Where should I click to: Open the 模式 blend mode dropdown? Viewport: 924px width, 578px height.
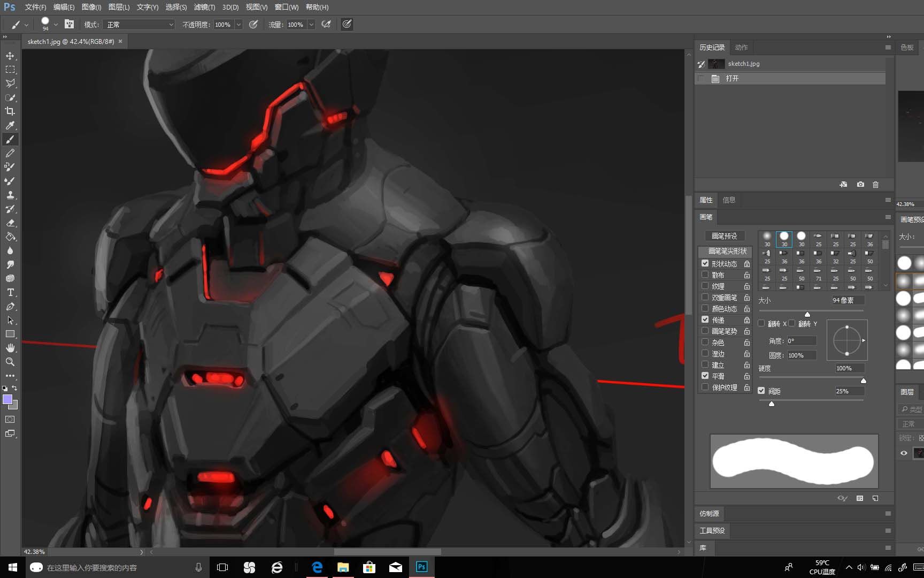click(x=140, y=25)
